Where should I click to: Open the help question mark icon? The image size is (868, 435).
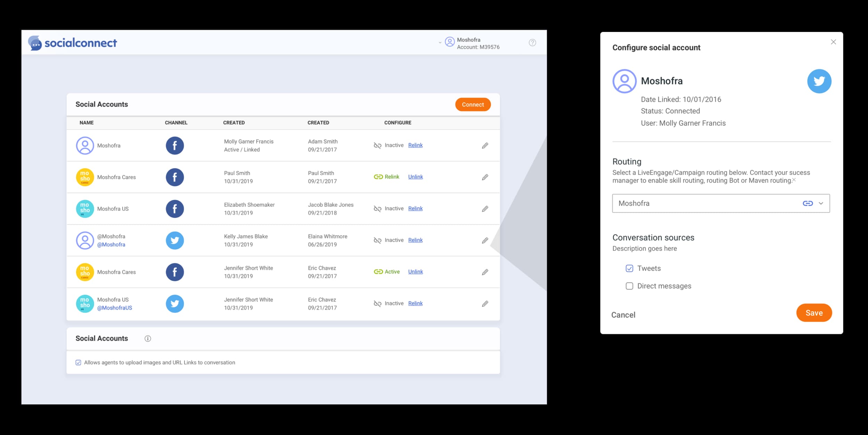click(x=532, y=43)
